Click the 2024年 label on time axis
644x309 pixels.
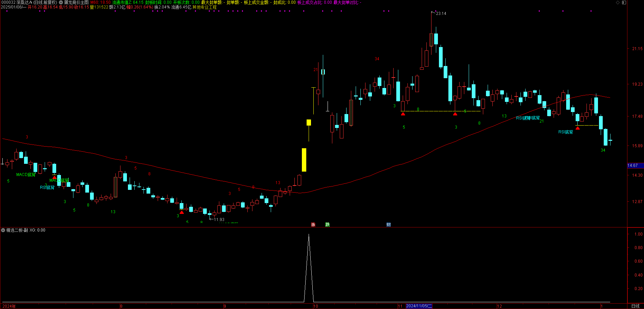pyautogui.click(x=9, y=306)
